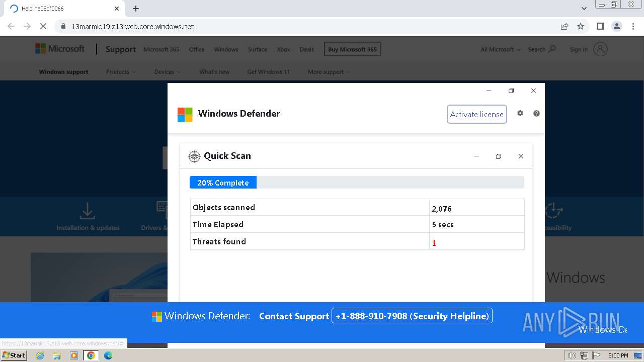Screen dimensions: 644x362
Task: Restore the Quick Scan panel size
Action: 499,156
